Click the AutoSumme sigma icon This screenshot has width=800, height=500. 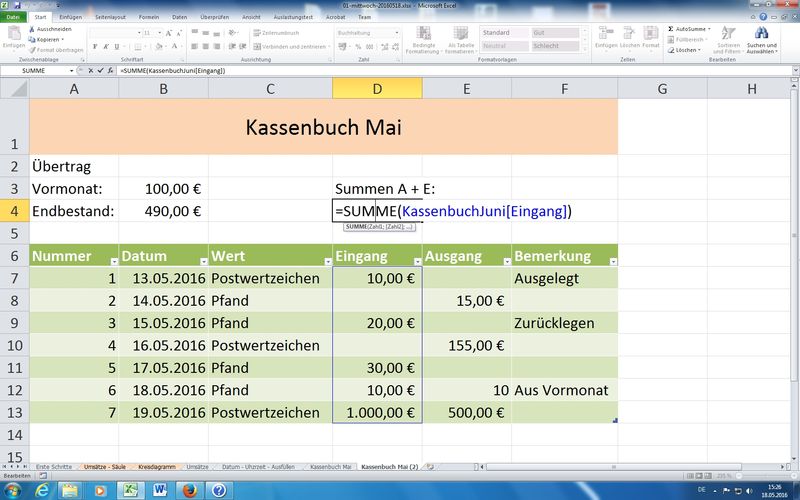pos(670,29)
